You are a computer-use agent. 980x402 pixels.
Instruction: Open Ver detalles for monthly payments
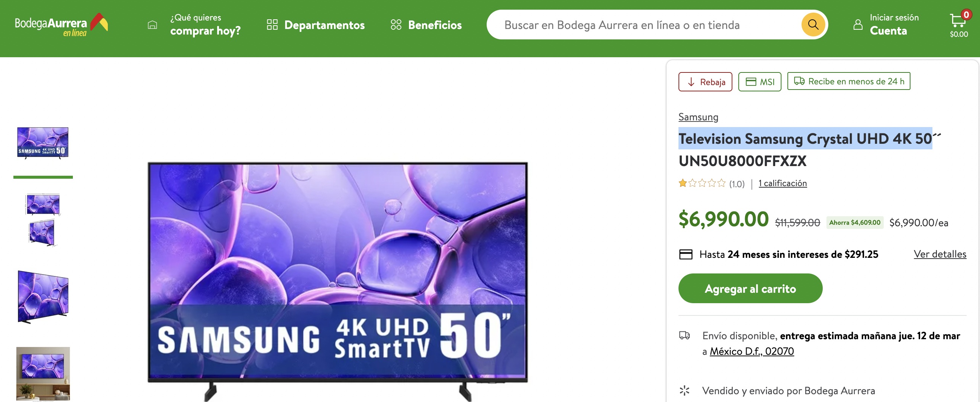point(940,254)
